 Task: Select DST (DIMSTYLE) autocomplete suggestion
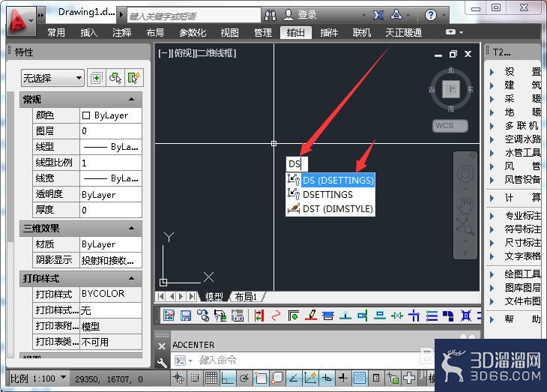click(x=330, y=208)
